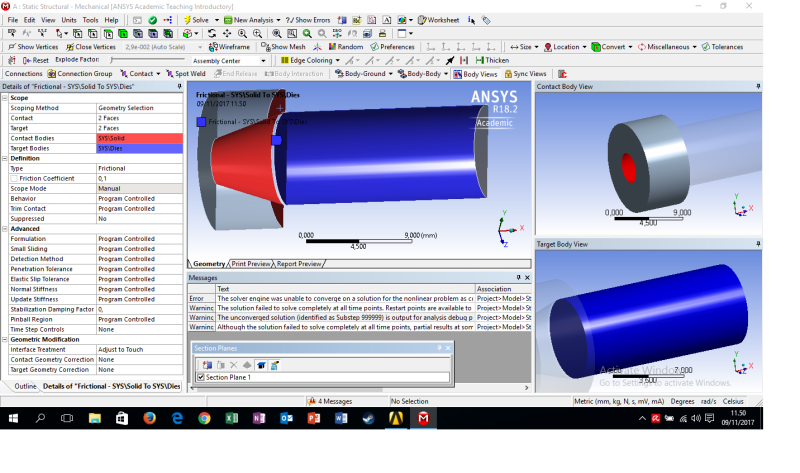Open Firefox from the Windows taskbar
800x473 pixels.
(x=149, y=418)
